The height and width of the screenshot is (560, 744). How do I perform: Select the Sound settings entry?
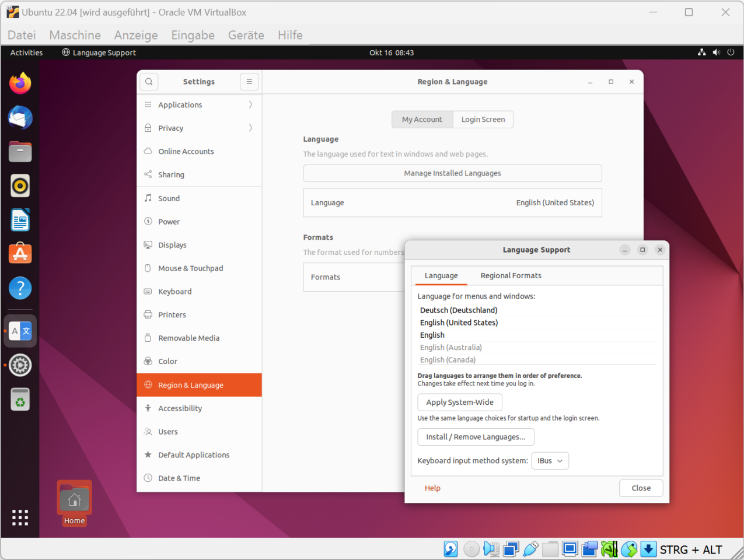pos(168,198)
